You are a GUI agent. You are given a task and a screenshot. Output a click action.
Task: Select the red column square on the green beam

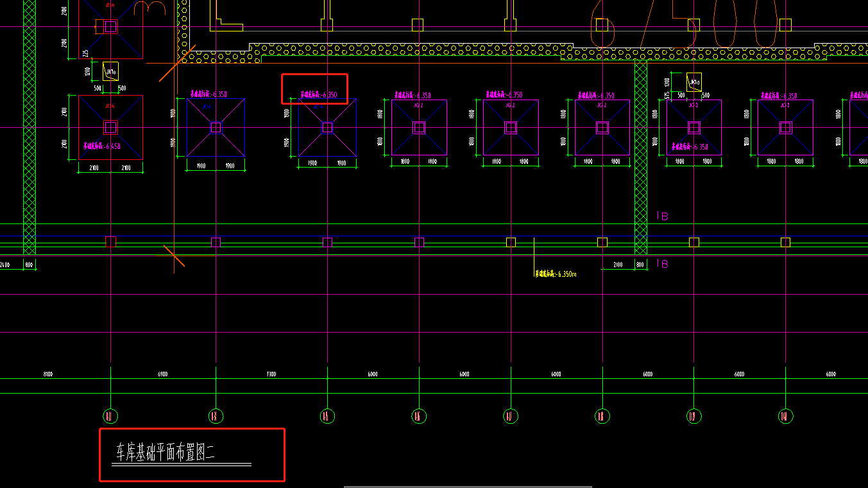(110, 241)
